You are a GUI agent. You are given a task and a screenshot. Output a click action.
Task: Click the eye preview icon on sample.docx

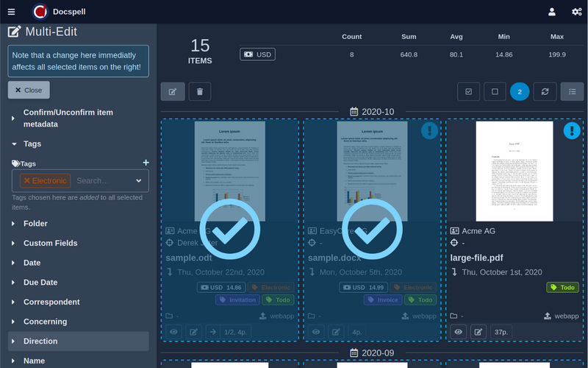click(316, 332)
